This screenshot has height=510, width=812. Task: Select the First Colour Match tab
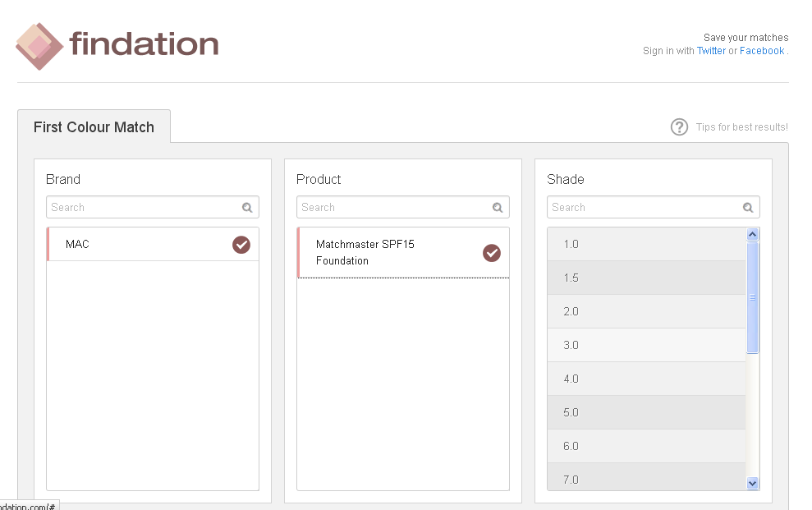[x=94, y=126]
